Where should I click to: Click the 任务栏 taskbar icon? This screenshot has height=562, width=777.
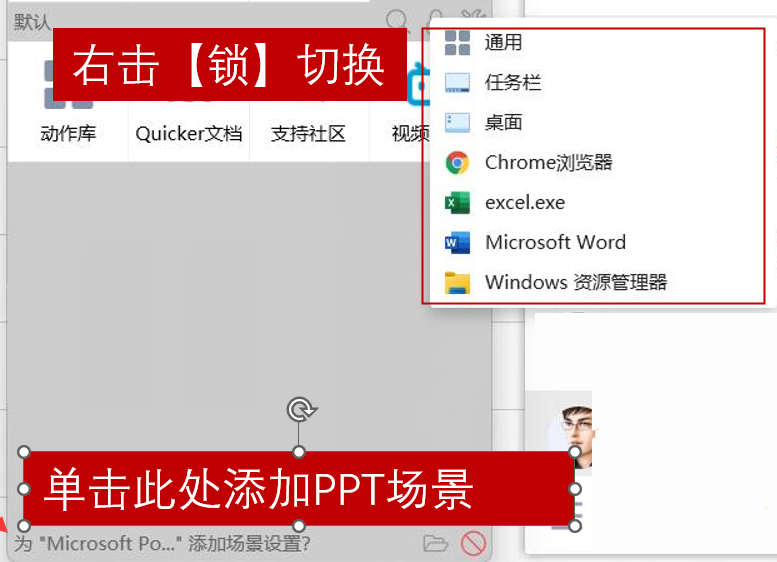tap(457, 82)
